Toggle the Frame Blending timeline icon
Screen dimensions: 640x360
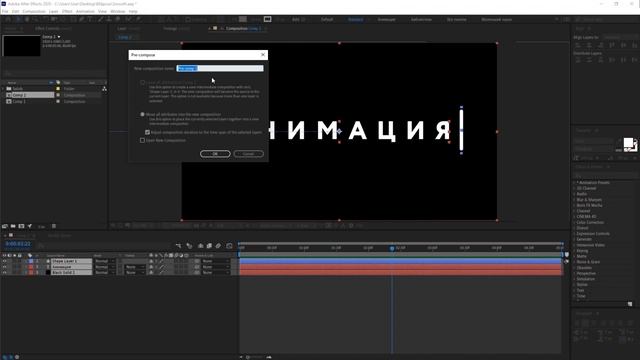tap(209, 246)
